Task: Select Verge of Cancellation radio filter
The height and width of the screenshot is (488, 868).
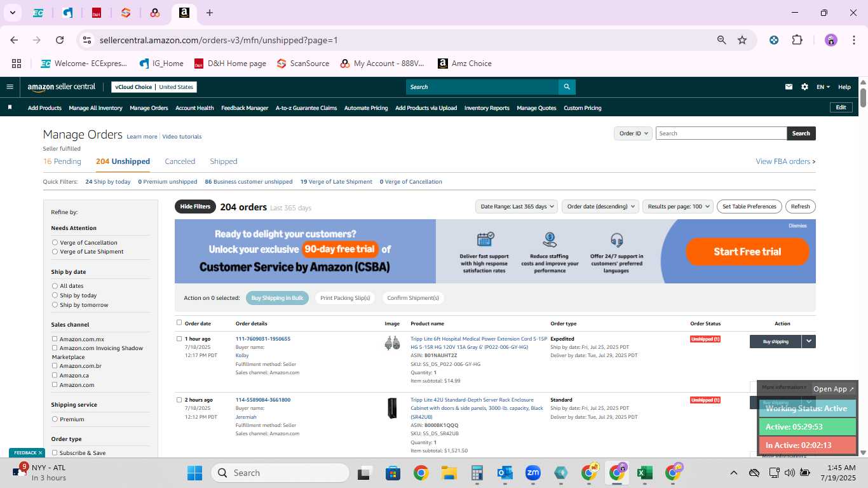Action: point(55,243)
